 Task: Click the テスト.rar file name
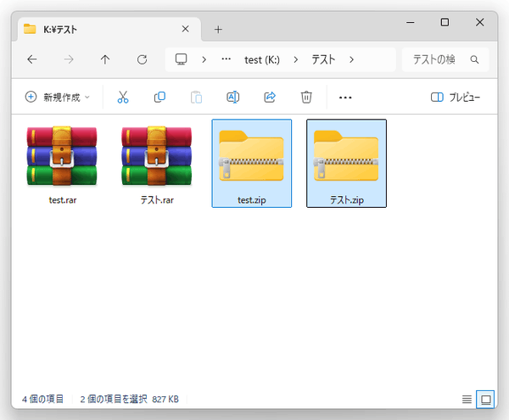tap(157, 200)
